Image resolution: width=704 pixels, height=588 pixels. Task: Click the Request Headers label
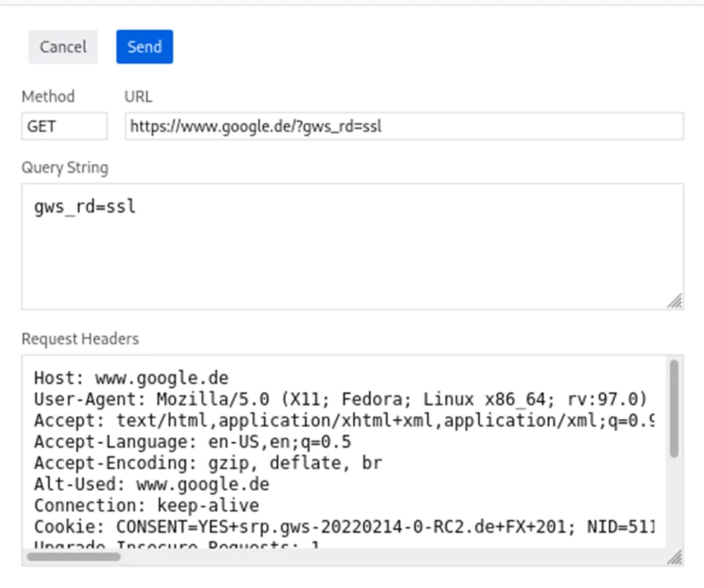click(x=80, y=339)
